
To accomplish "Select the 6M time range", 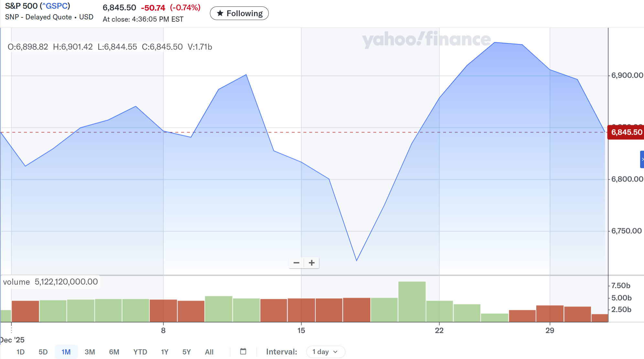I will pyautogui.click(x=114, y=352).
